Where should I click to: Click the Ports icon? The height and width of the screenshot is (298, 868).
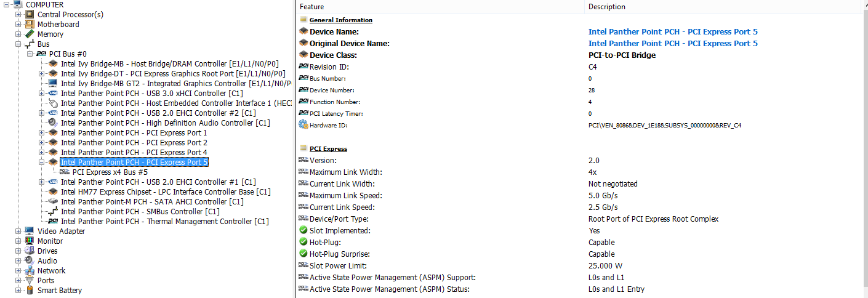click(x=30, y=280)
